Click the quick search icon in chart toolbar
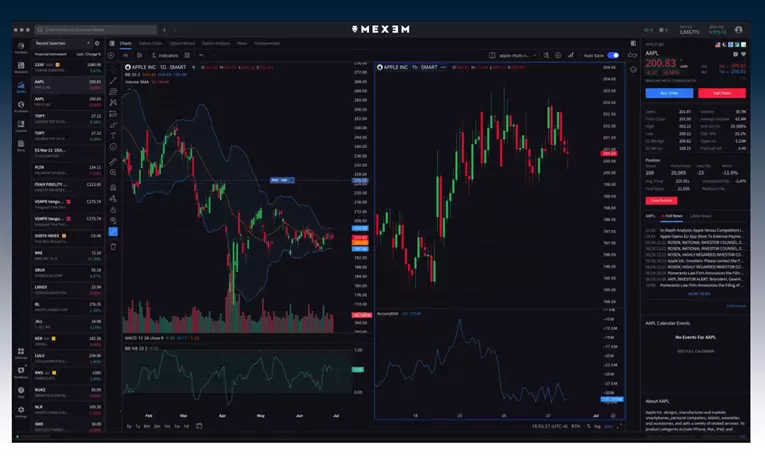 click(546, 56)
